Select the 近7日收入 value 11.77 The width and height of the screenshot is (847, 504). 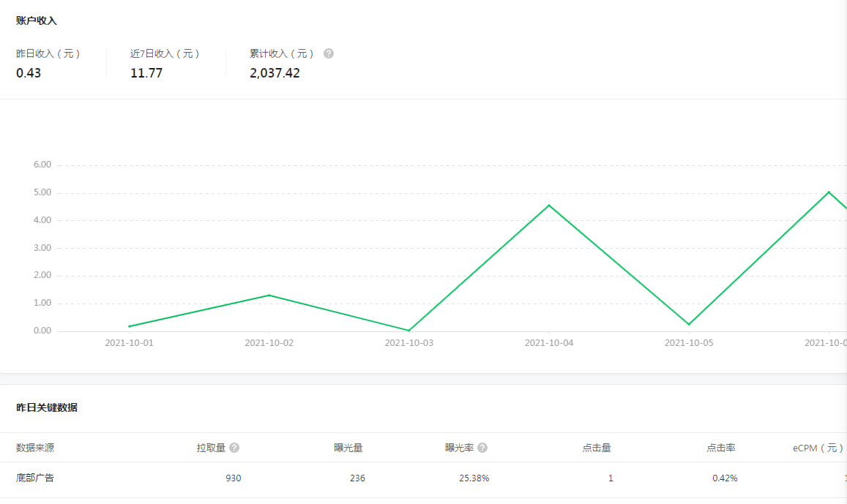pyautogui.click(x=146, y=73)
